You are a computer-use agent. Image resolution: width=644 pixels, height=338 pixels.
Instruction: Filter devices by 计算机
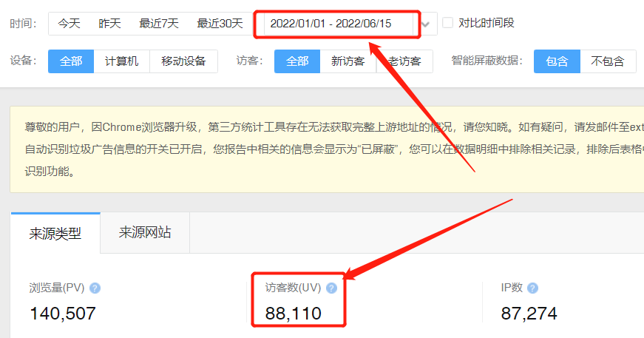tap(121, 61)
